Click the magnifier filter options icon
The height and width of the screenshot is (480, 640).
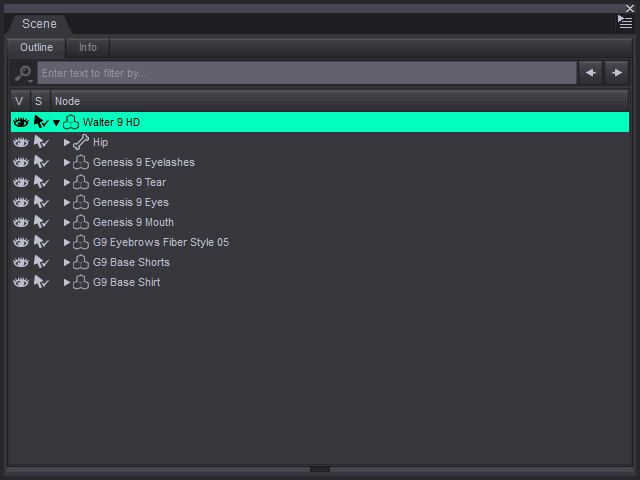point(23,73)
